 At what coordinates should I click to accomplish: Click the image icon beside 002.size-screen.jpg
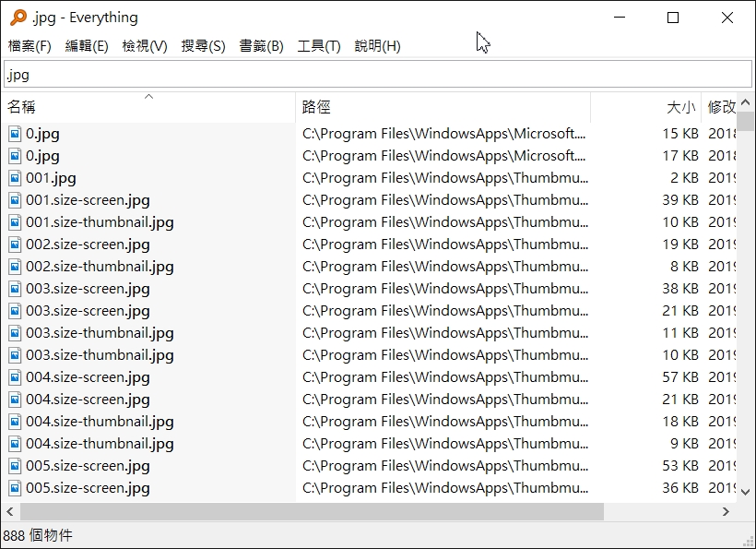[15, 245]
